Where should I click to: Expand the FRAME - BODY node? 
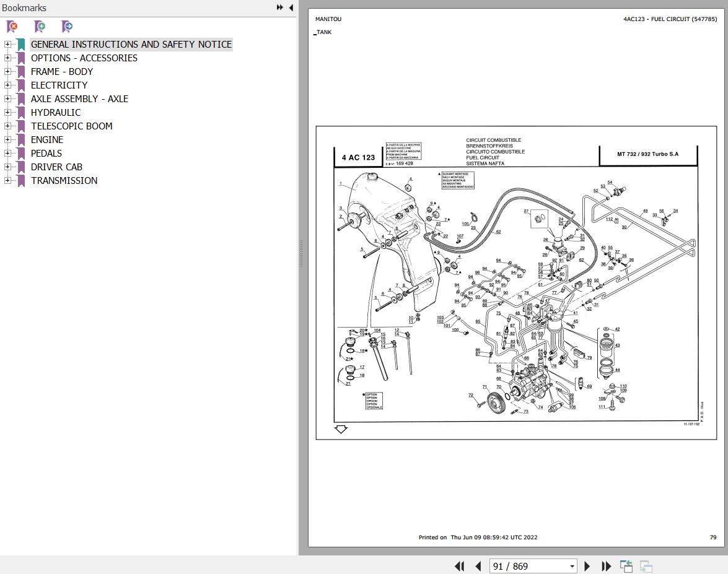(x=7, y=71)
